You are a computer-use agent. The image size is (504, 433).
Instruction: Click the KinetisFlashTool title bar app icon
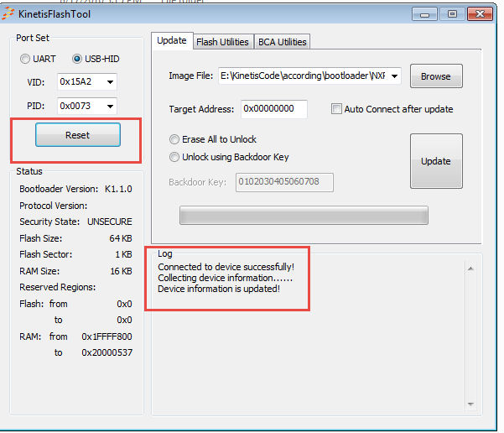pos(8,13)
